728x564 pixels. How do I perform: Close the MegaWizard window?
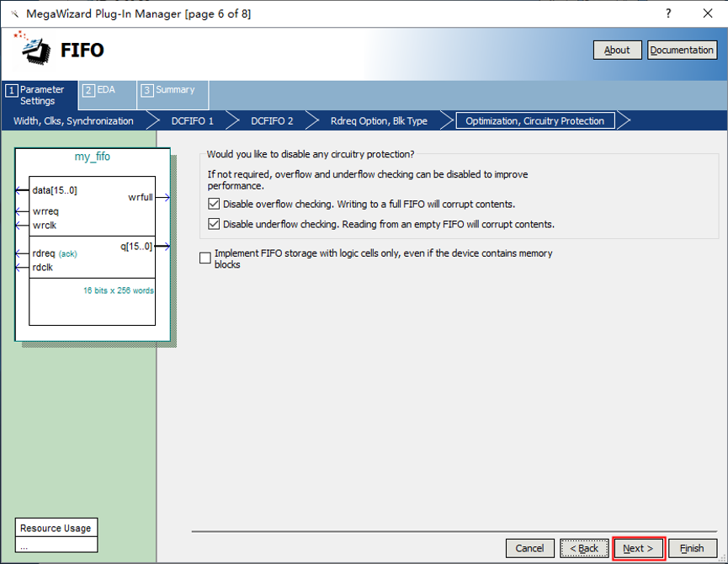pos(707,13)
